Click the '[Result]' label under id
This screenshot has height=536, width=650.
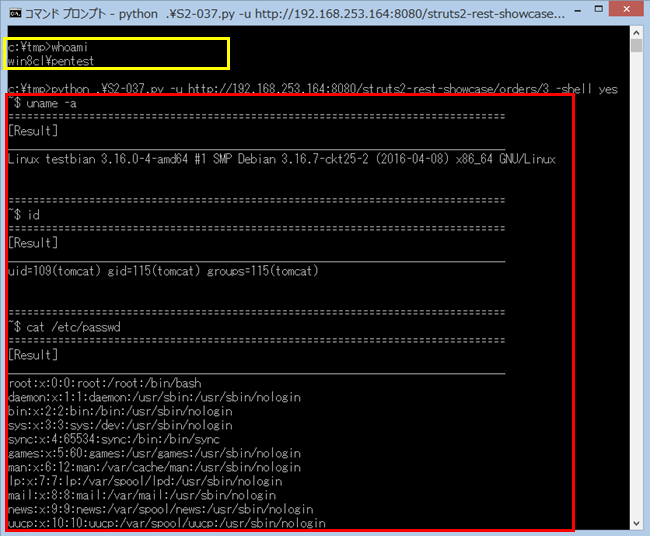click(x=33, y=243)
